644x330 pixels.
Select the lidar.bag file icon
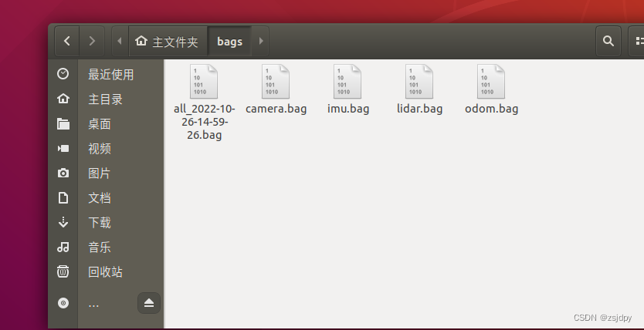coord(419,82)
